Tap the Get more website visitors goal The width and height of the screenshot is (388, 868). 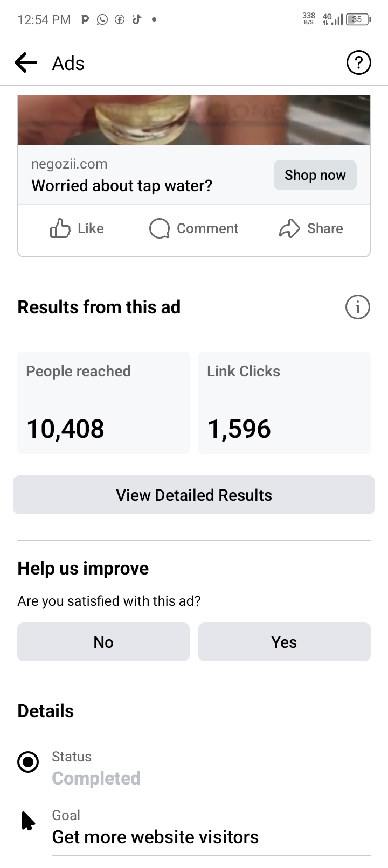coord(155,837)
